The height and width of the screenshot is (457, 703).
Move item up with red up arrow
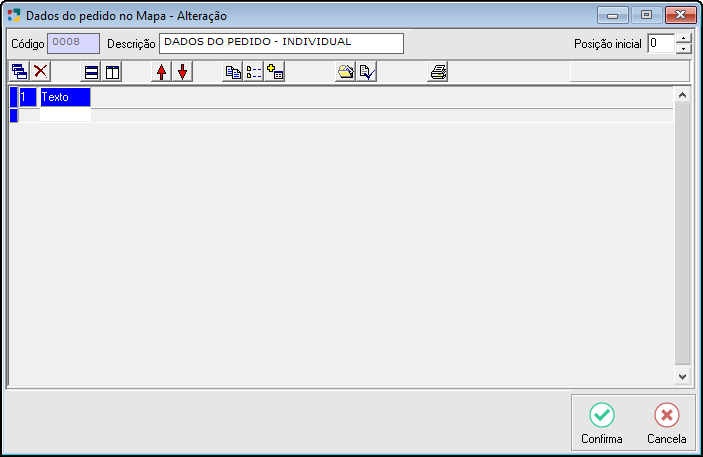click(161, 72)
